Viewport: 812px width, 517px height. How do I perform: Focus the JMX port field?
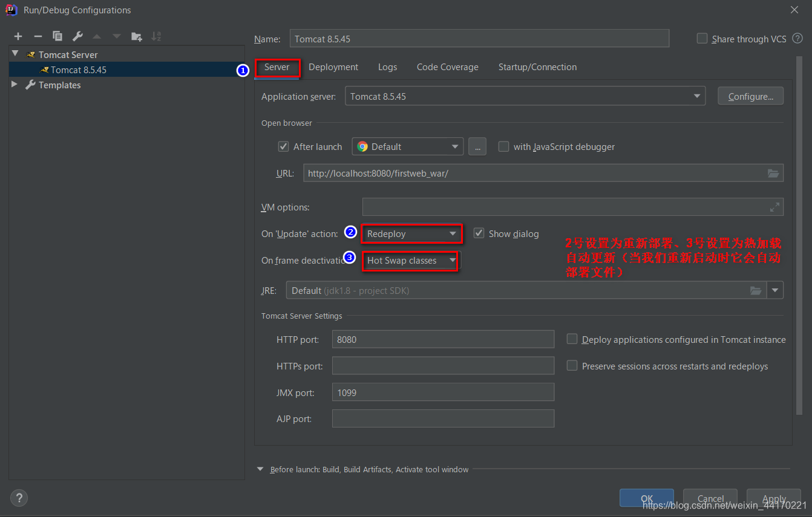pyautogui.click(x=444, y=392)
